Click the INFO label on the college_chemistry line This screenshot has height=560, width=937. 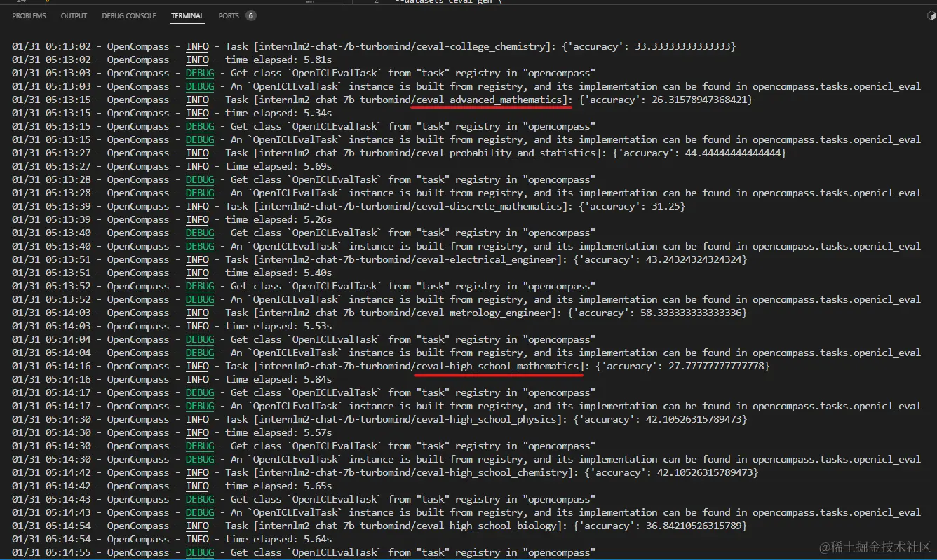pos(197,46)
